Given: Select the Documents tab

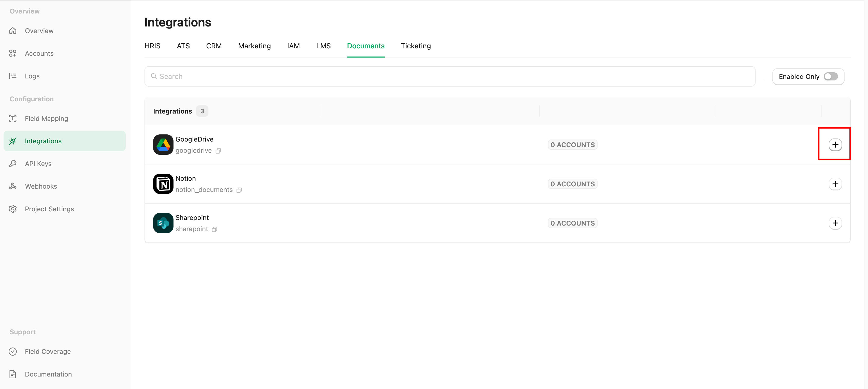Looking at the screenshot, I should tap(366, 46).
